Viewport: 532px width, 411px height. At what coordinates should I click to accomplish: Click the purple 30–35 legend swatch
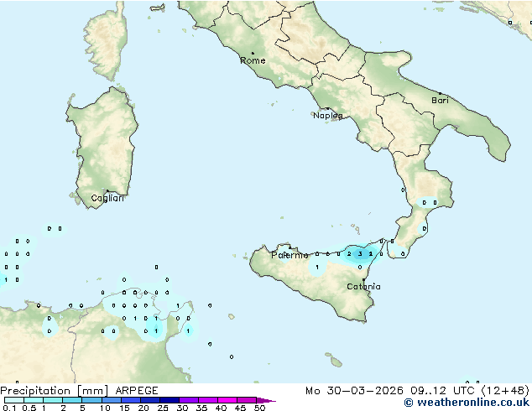tap(189, 400)
